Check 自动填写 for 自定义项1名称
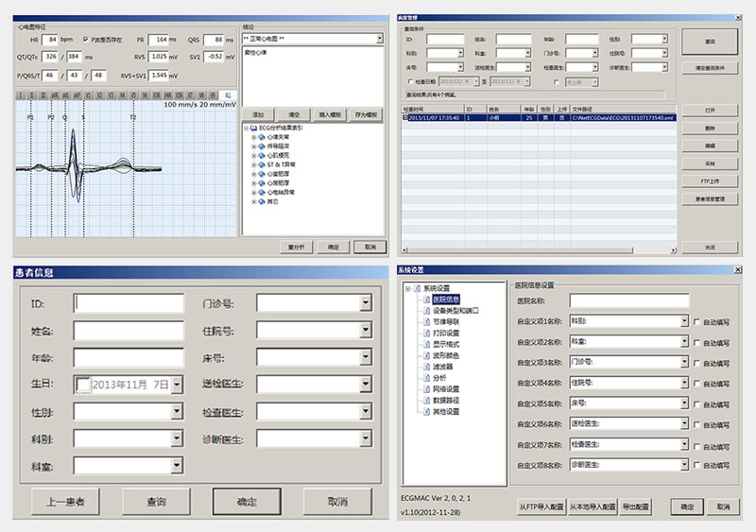 [697, 322]
